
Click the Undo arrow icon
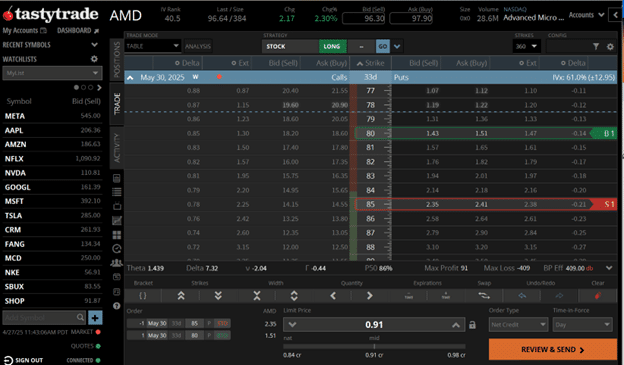pyautogui.click(x=522, y=296)
